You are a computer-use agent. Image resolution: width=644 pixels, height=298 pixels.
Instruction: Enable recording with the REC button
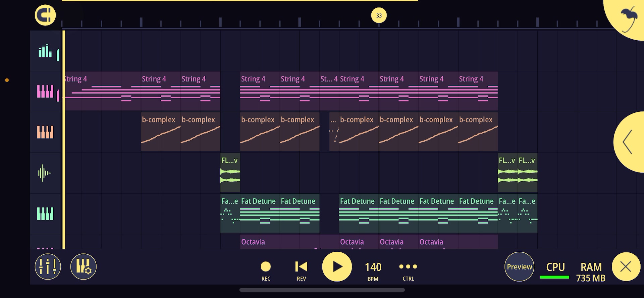pos(266,271)
